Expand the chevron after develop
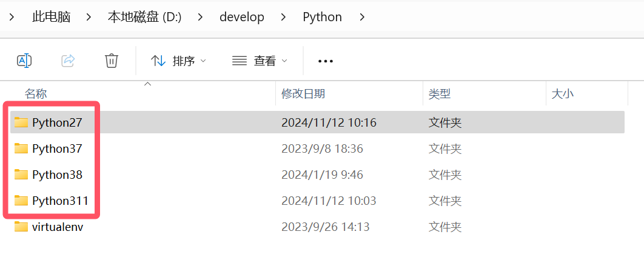Screen dimensions: 644x260 (x=283, y=17)
